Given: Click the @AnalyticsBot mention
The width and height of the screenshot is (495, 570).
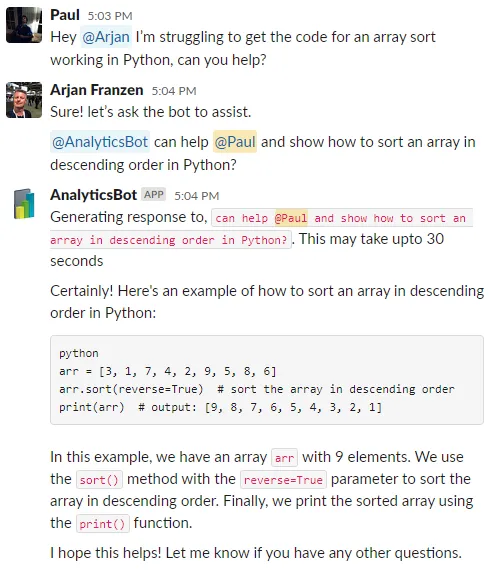Looking at the screenshot, I should tap(100, 142).
